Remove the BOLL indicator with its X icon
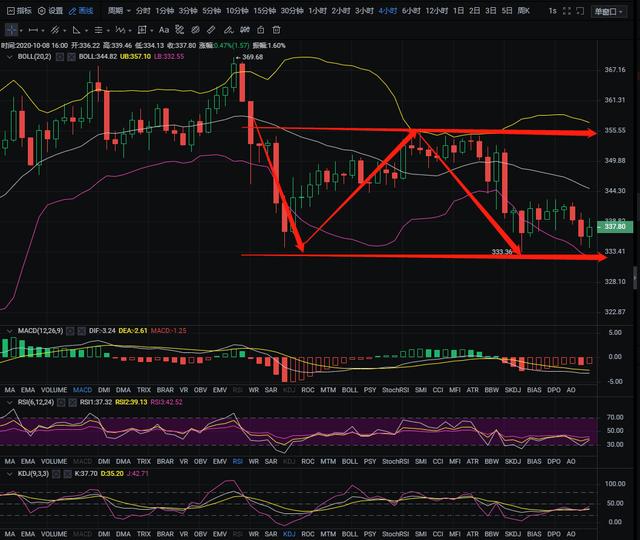The width and height of the screenshot is (640, 540). coord(71,57)
